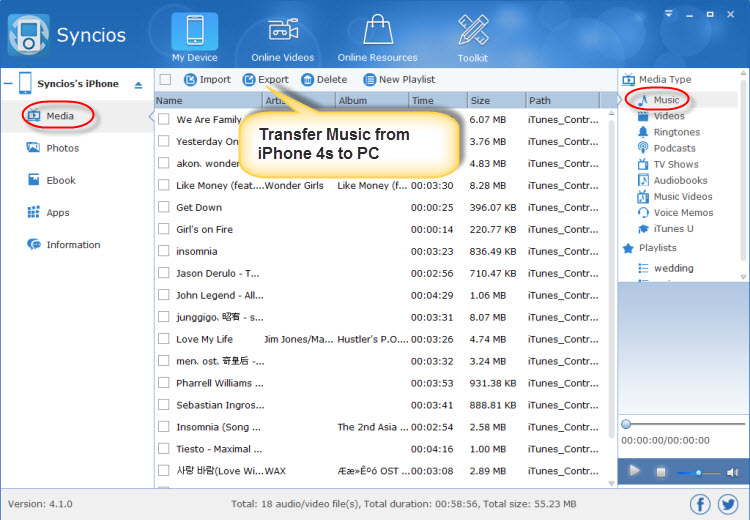
Task: Select iTunes U media type
Action: point(665,229)
